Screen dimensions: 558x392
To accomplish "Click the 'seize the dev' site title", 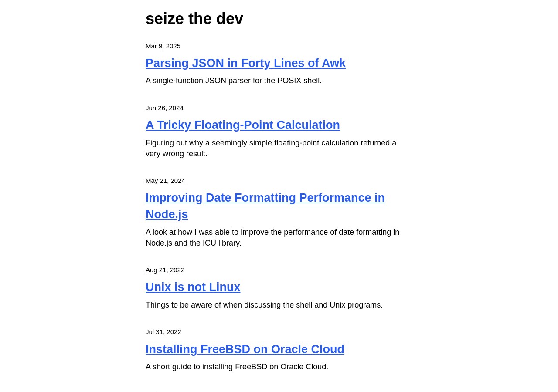I will click(194, 19).
